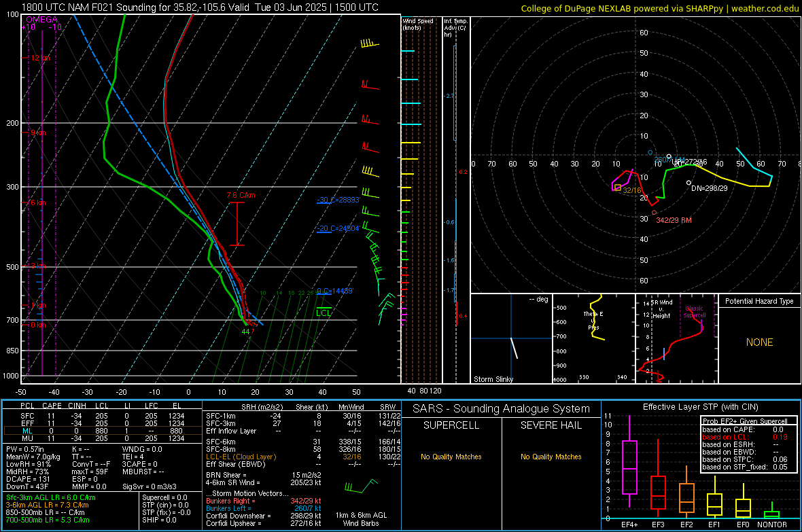The image size is (802, 532).
Task: Click the SR Wind v. Height inset plot
Action: [x=676, y=338]
